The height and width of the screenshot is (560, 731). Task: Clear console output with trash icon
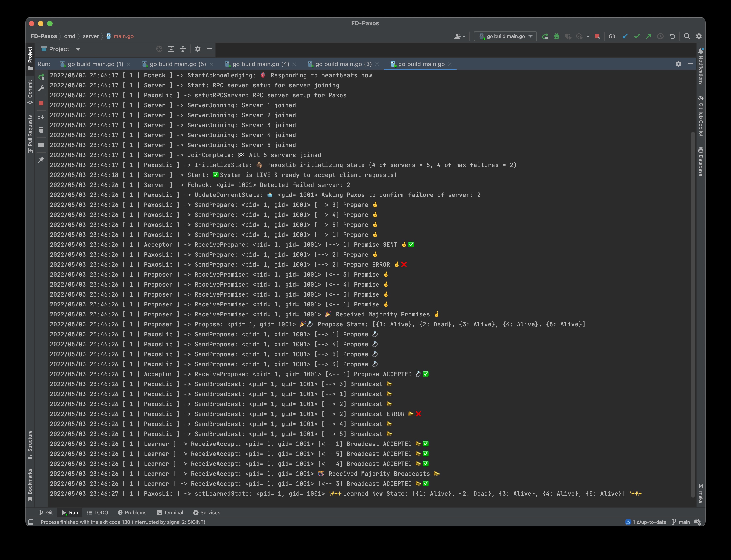pyautogui.click(x=41, y=130)
